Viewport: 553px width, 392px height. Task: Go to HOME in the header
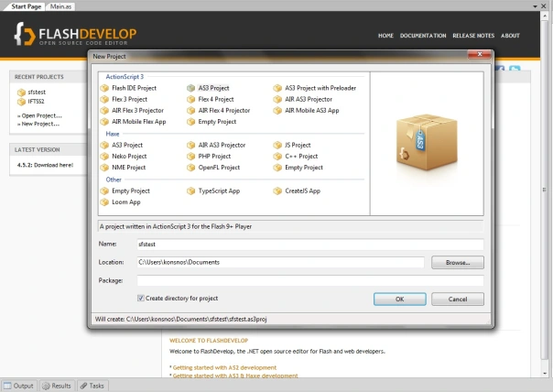click(385, 36)
